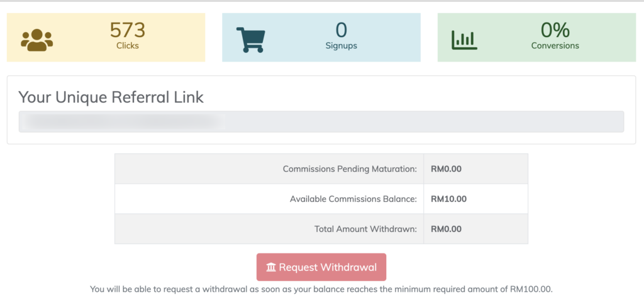Click the pending maturation RM0.00 amount
Screen dimensions: 644x300
click(446, 169)
